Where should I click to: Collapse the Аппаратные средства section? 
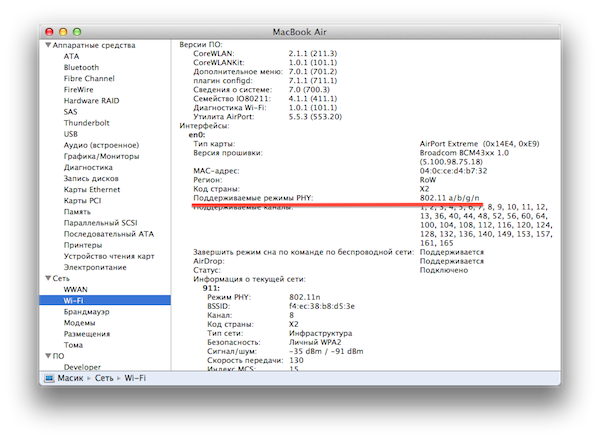[x=48, y=45]
